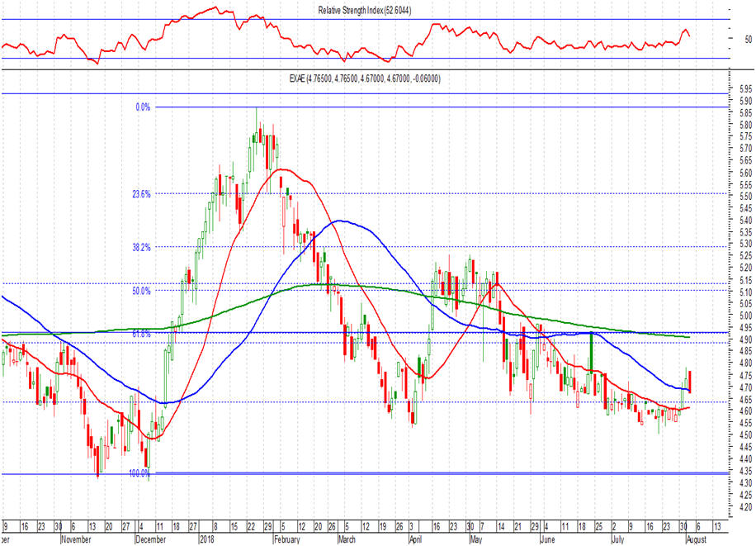Select the 50.0% Fibonacci retracement label
The width and height of the screenshot is (756, 546).
(141, 291)
